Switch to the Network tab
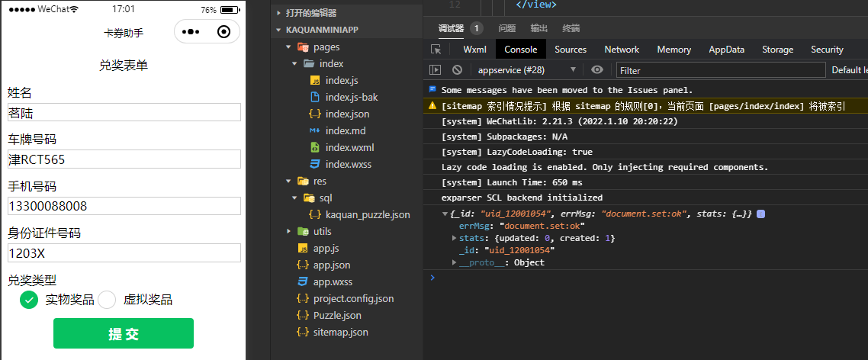 [622, 50]
